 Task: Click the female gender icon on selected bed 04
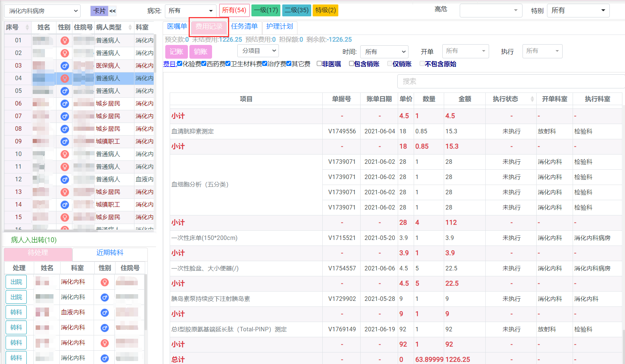pyautogui.click(x=65, y=78)
